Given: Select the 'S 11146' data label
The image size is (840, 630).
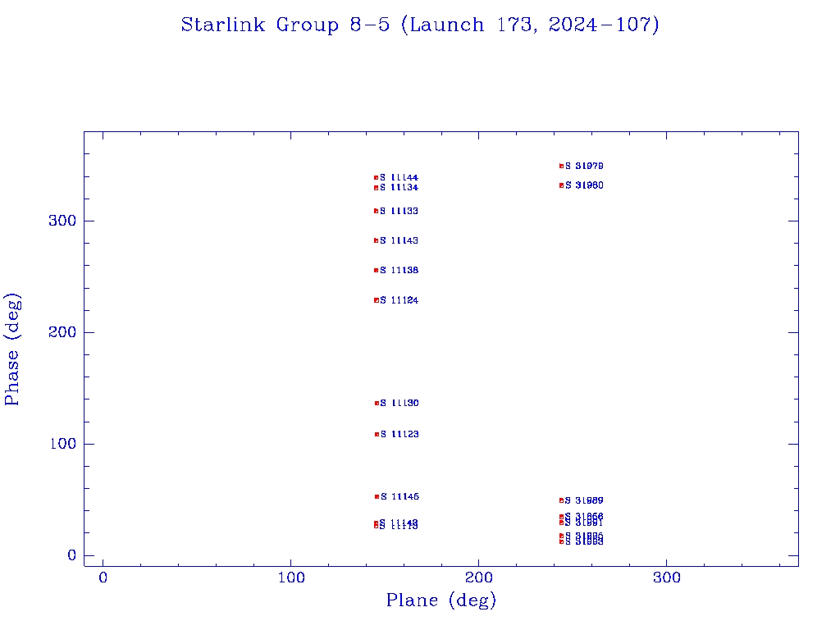Looking at the screenshot, I should tap(399, 496).
